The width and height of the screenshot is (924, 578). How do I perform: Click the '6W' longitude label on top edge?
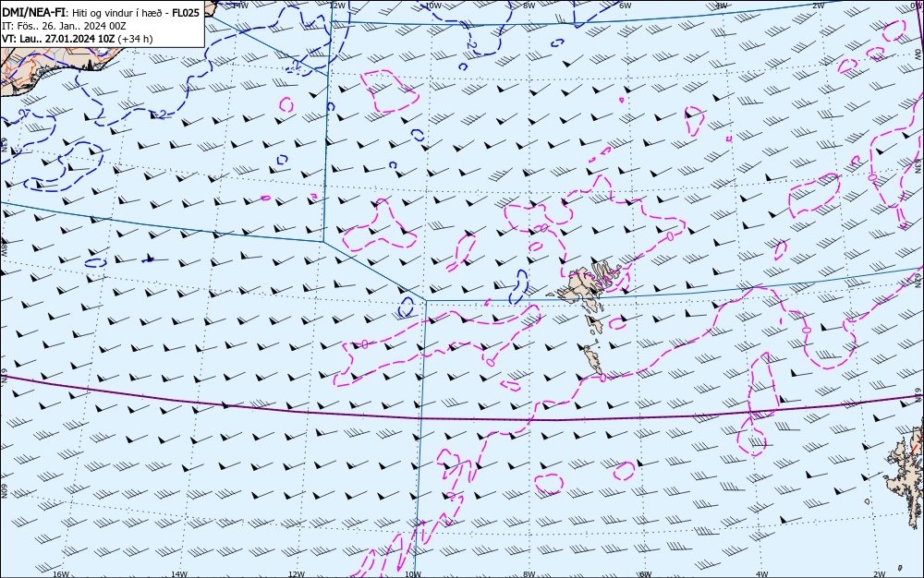[x=626, y=6]
